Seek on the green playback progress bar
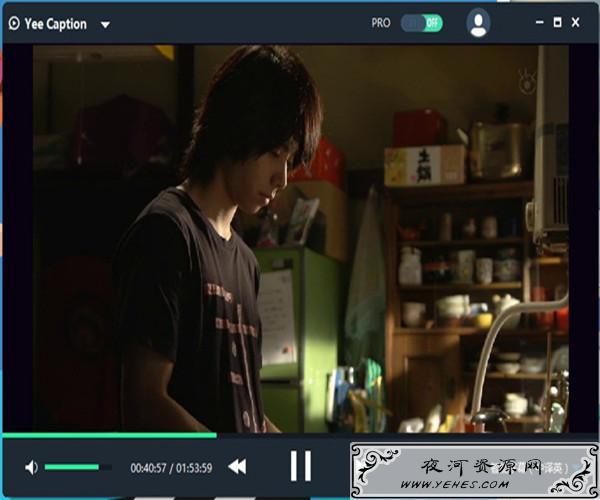Image resolution: width=600 pixels, height=500 pixels. [x=300, y=435]
